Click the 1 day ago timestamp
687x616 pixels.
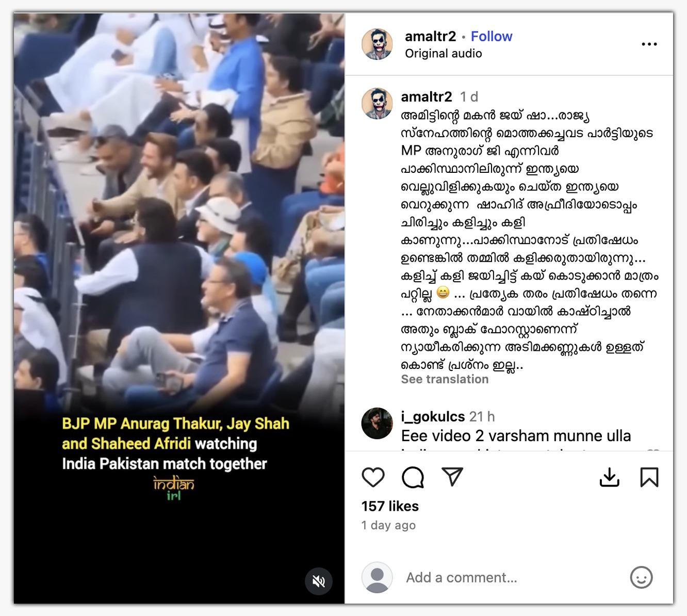tap(388, 525)
